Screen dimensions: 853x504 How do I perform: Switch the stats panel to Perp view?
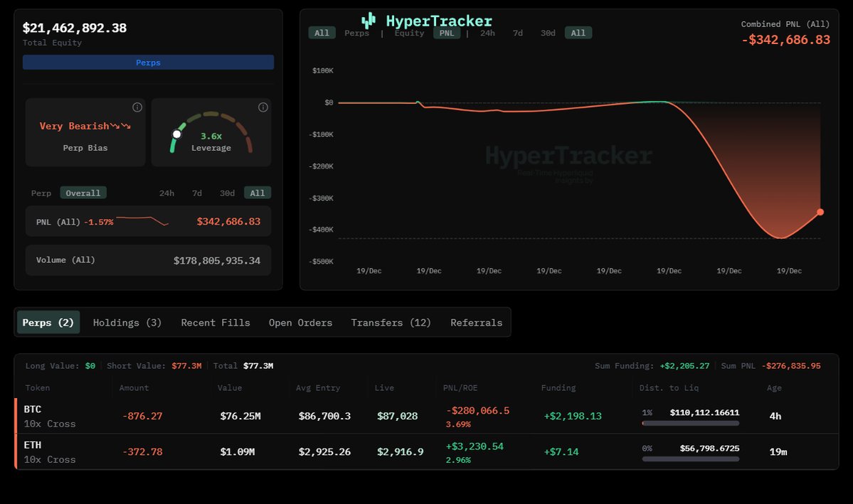41,193
